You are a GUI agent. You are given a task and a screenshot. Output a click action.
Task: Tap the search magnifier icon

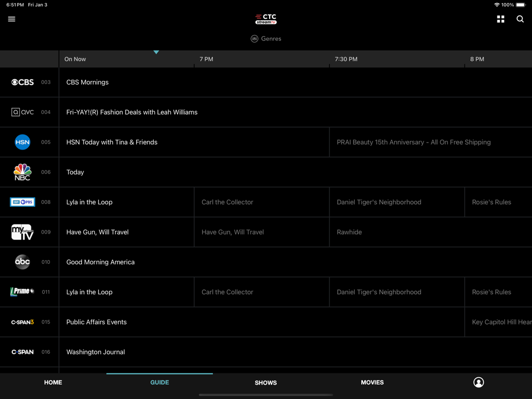(x=520, y=19)
